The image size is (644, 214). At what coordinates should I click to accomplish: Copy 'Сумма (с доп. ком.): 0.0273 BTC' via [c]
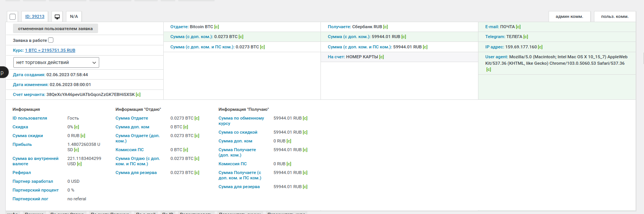coord(241,37)
